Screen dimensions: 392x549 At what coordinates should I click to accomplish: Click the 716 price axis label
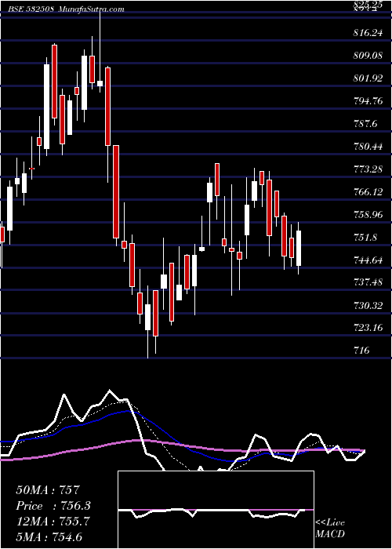(361, 351)
